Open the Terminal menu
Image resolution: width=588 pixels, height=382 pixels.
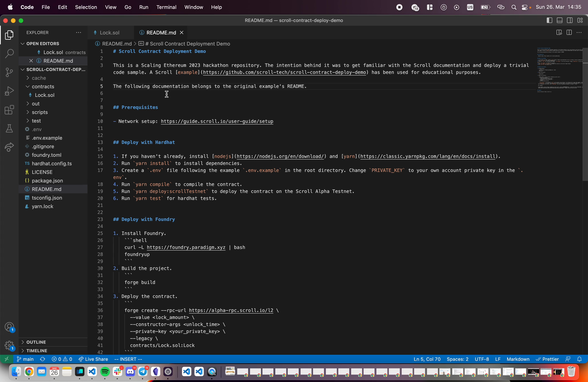[x=166, y=7]
